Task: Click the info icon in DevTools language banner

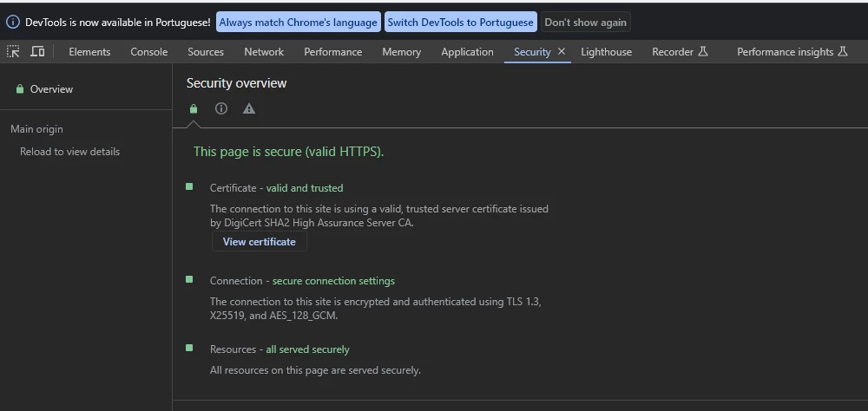Action: (13, 23)
